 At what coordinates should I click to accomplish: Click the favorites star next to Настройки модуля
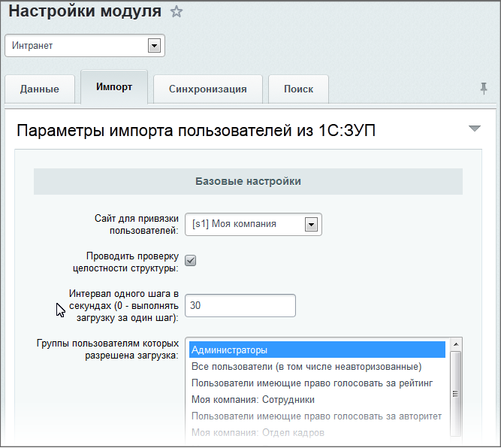pos(177,12)
